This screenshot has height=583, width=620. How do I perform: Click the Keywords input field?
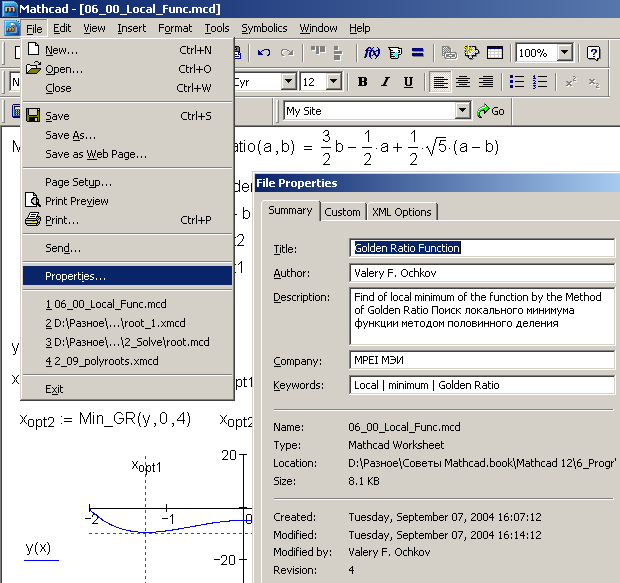[x=482, y=385]
